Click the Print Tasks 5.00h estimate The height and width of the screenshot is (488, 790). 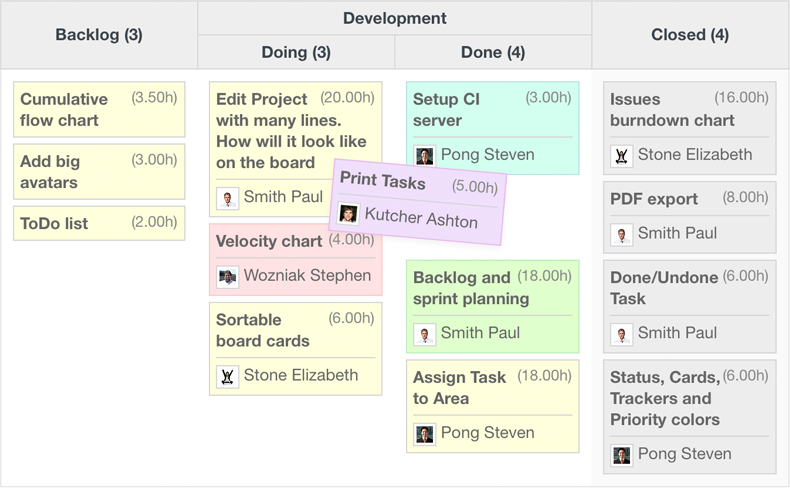[474, 187]
